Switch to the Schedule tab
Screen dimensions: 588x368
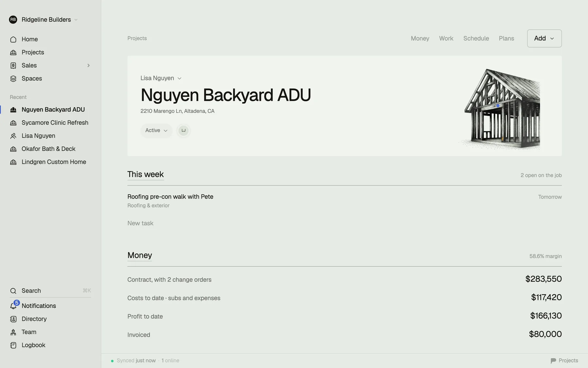tap(476, 39)
